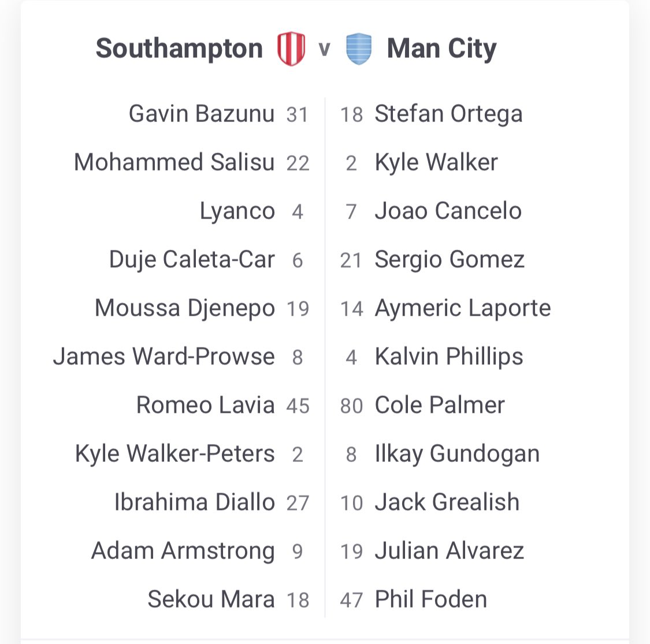The image size is (650, 644).
Task: Open the Southampton team name heading
Action: point(179,49)
